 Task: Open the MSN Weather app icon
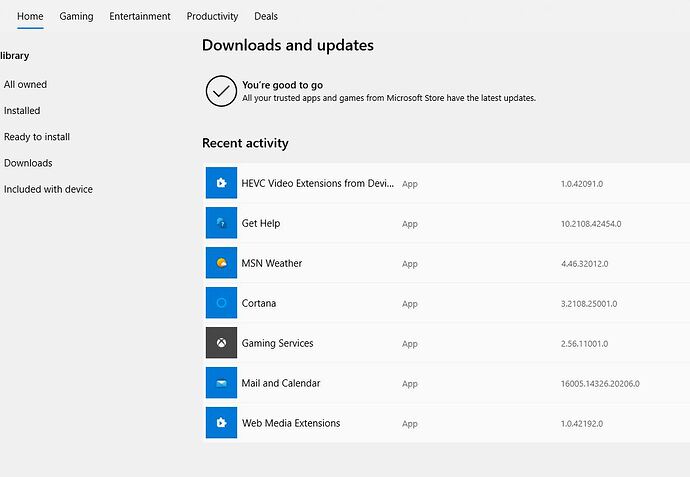[x=221, y=263]
